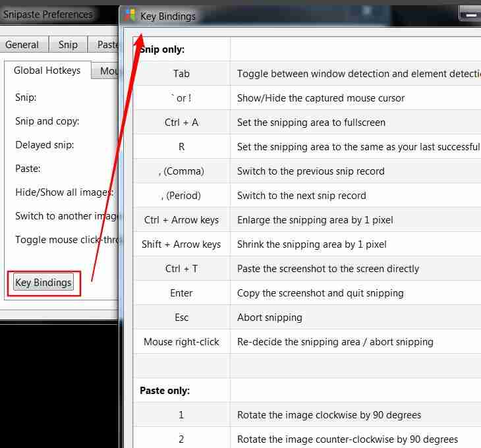Viewport: 481px width, 448px height.
Task: Click the Ctrl + T key cell
Action: pyautogui.click(x=182, y=269)
